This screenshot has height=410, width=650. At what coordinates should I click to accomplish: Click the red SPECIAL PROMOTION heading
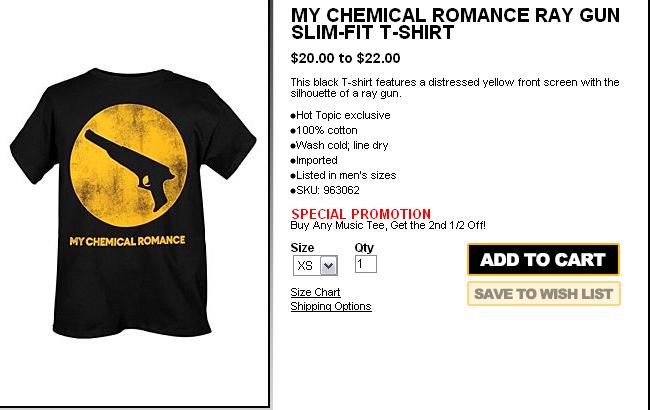361,214
